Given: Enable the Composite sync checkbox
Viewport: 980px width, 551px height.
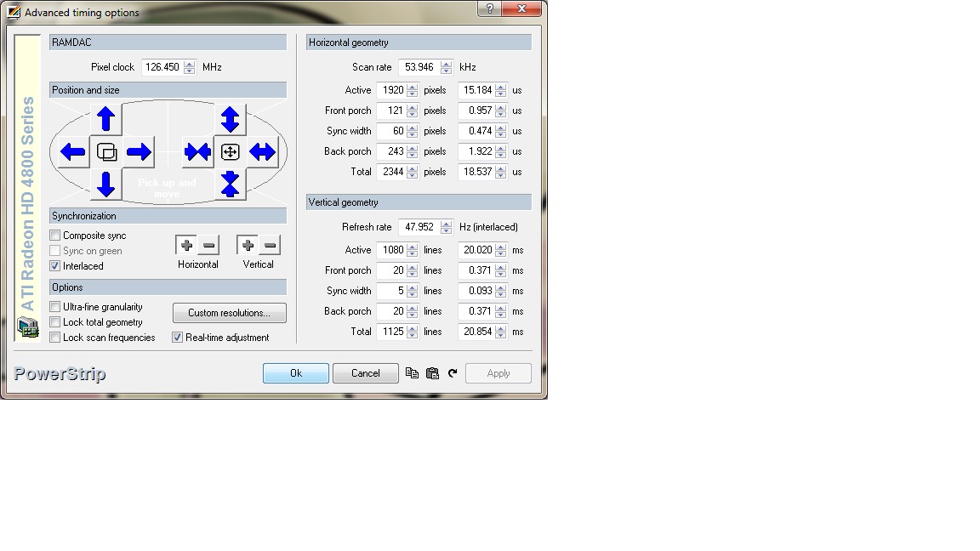Looking at the screenshot, I should 55,236.
